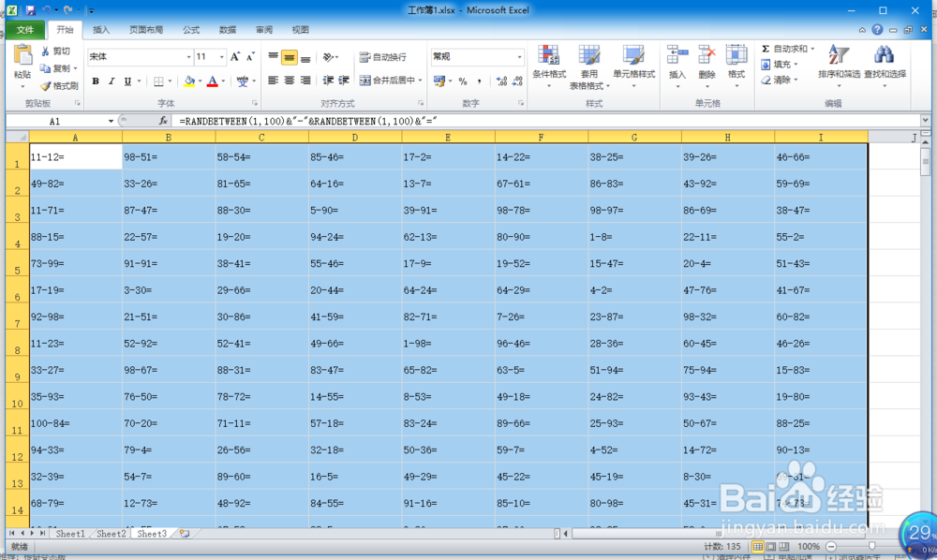
Task: Toggle right text alignment
Action: click(x=305, y=80)
